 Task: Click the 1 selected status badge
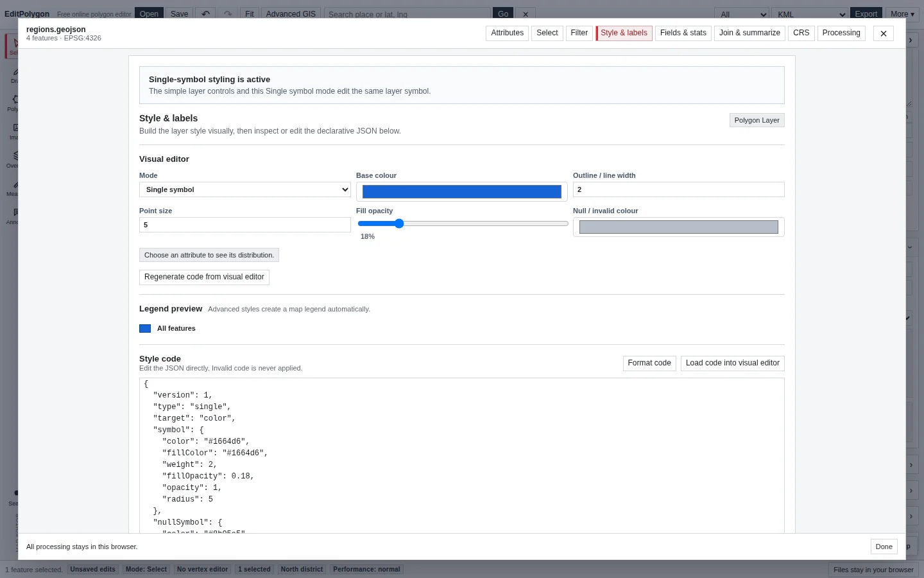click(x=255, y=570)
